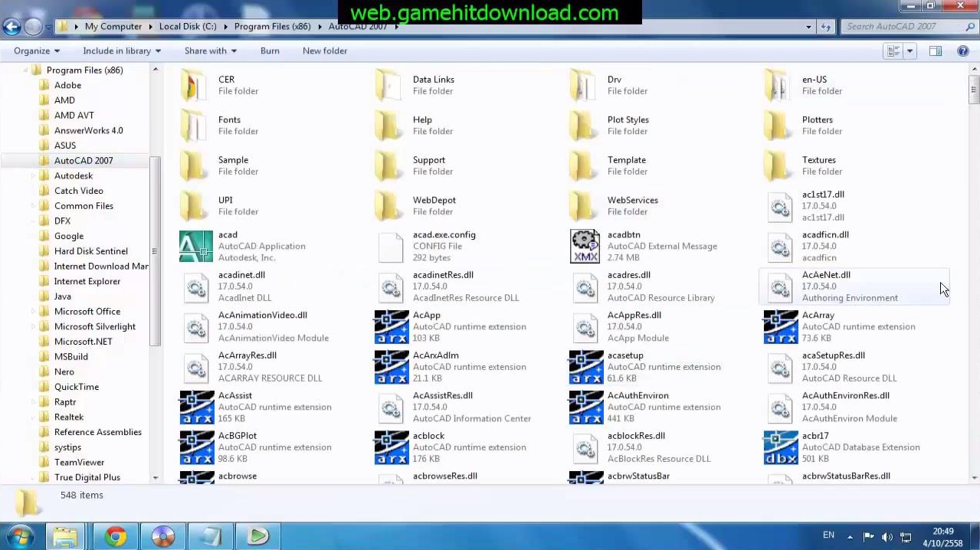Open the CER folder icon

point(195,85)
